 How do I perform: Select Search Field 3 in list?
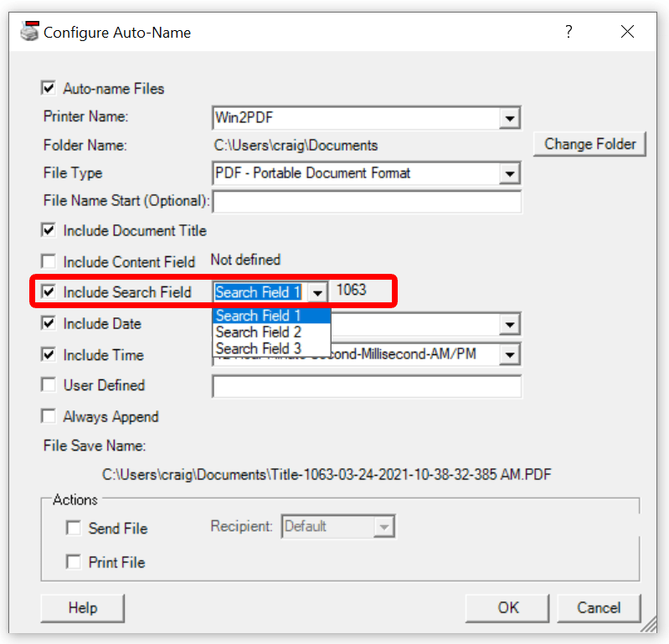272,348
